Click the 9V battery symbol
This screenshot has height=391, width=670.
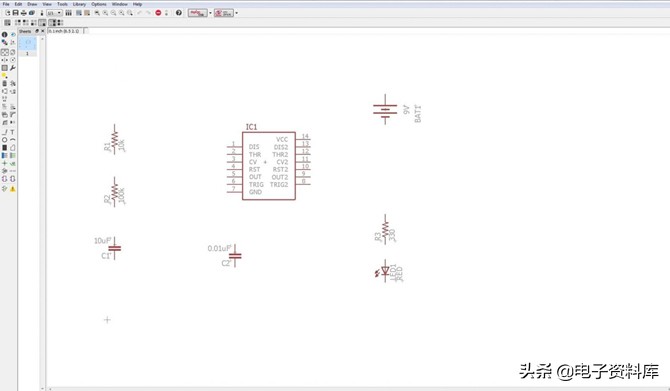coord(385,110)
